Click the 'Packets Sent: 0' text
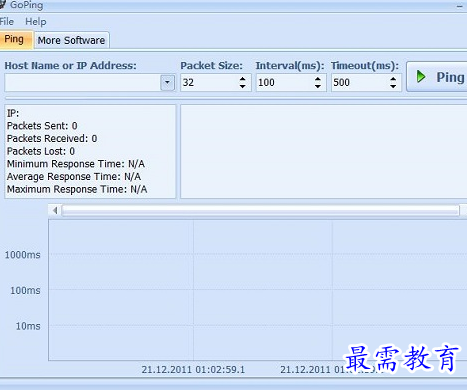This screenshot has height=390, width=467. 42,126
